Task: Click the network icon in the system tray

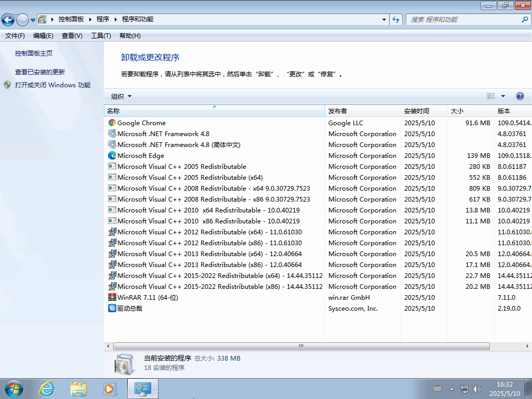Action: tap(464, 389)
